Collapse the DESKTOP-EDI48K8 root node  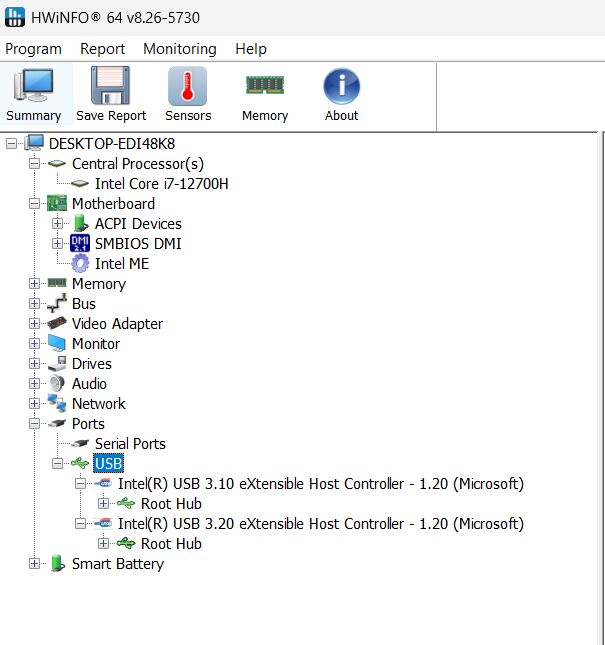click(x=12, y=144)
